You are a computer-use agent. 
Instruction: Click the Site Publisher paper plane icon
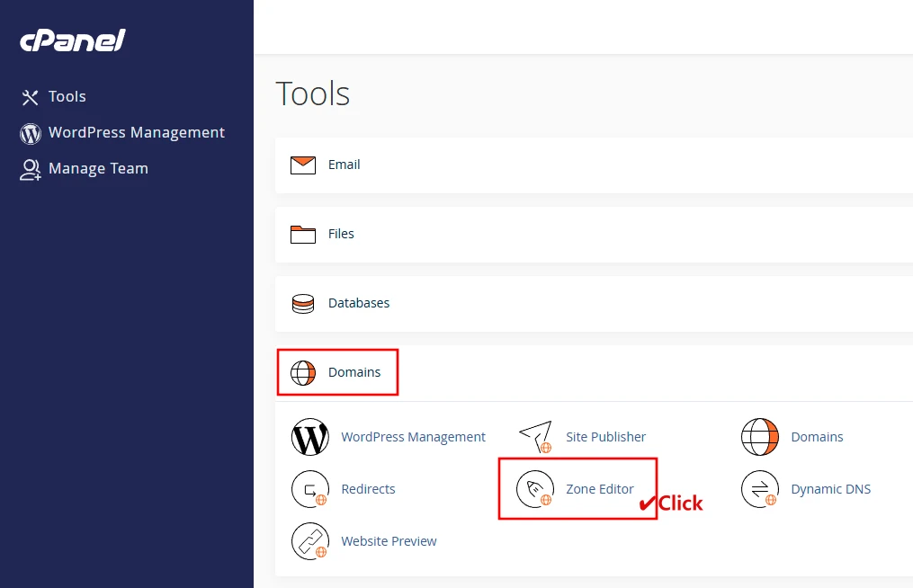535,437
